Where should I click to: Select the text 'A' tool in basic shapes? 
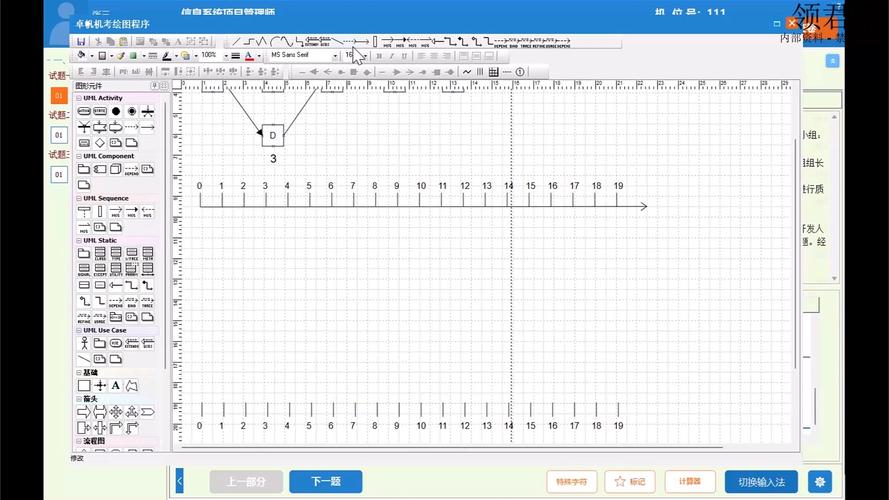pos(116,385)
